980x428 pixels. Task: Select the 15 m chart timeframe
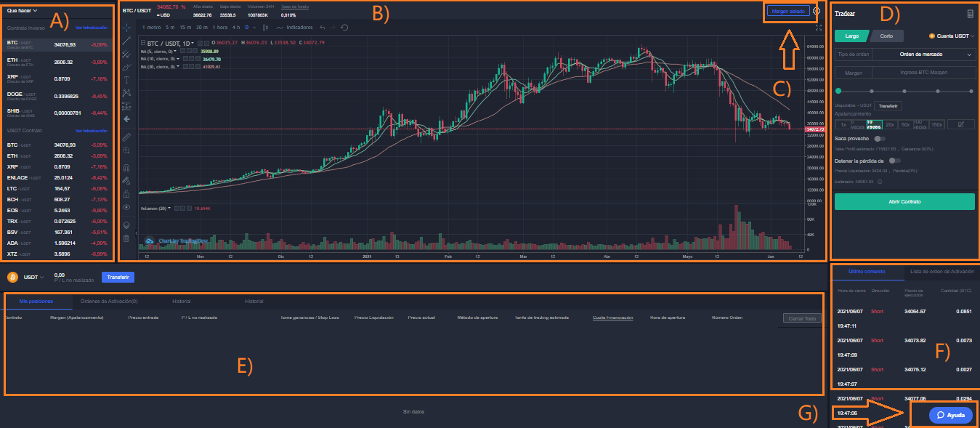[x=185, y=28]
